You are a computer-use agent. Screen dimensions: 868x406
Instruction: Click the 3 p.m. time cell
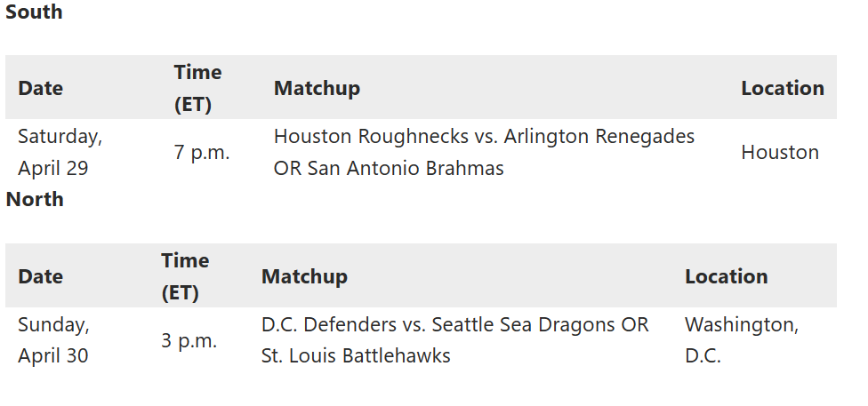coord(189,340)
